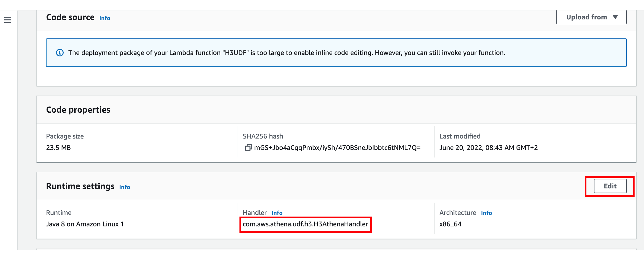Click the info circle icon in banner
Viewport: 644px width, 255px height.
[60, 53]
